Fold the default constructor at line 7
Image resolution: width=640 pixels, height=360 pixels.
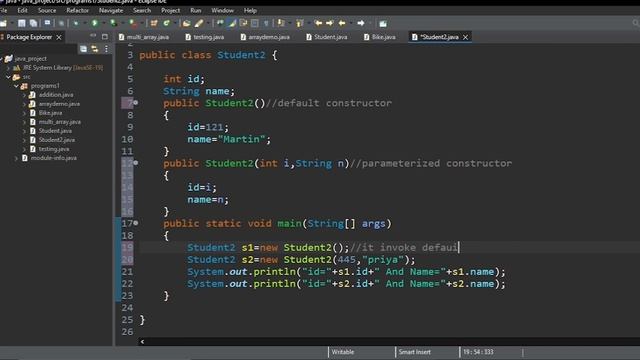pyautogui.click(x=136, y=103)
